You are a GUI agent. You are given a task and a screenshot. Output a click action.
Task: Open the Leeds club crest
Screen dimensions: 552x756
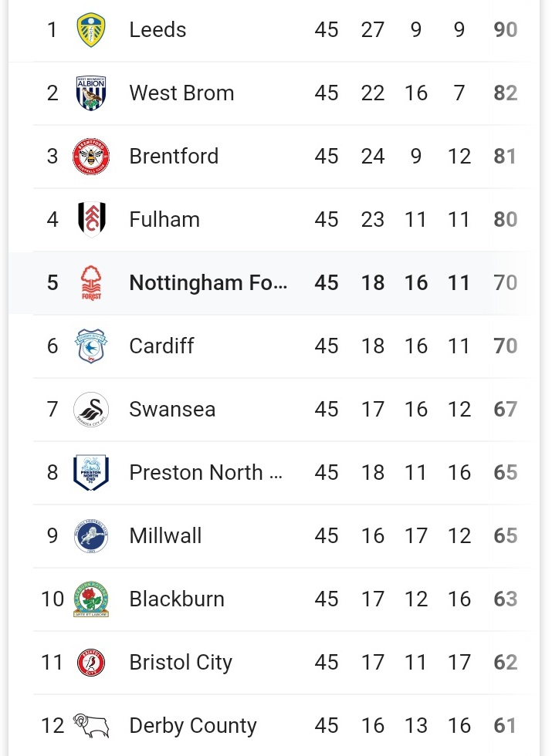coord(91,30)
